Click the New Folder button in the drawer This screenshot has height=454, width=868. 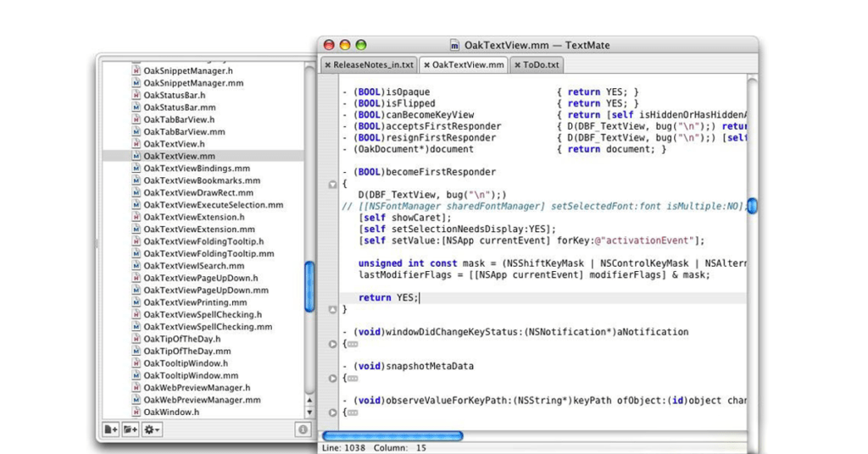point(131,429)
